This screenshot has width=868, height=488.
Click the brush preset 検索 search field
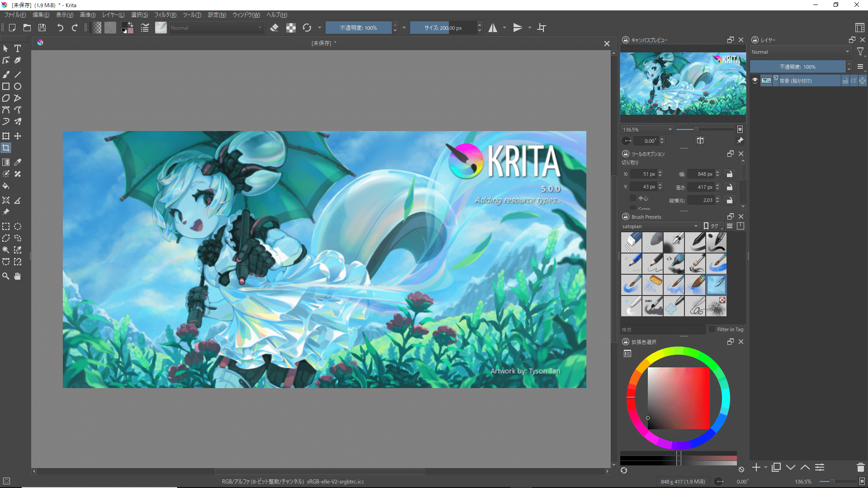point(663,329)
